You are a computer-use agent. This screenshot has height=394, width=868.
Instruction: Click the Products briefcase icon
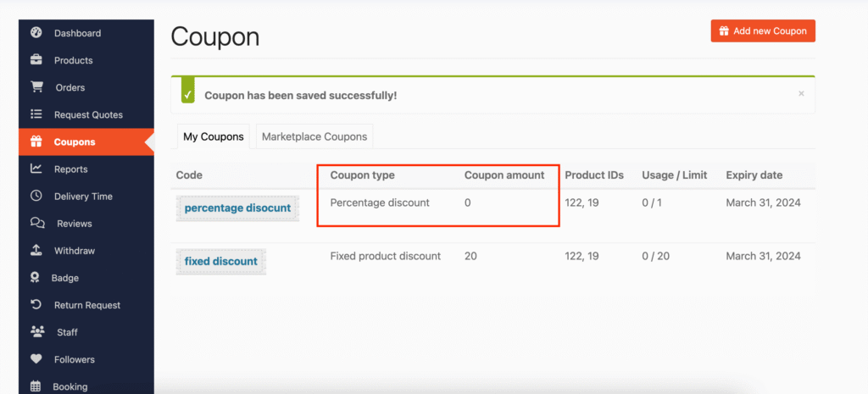pos(36,60)
